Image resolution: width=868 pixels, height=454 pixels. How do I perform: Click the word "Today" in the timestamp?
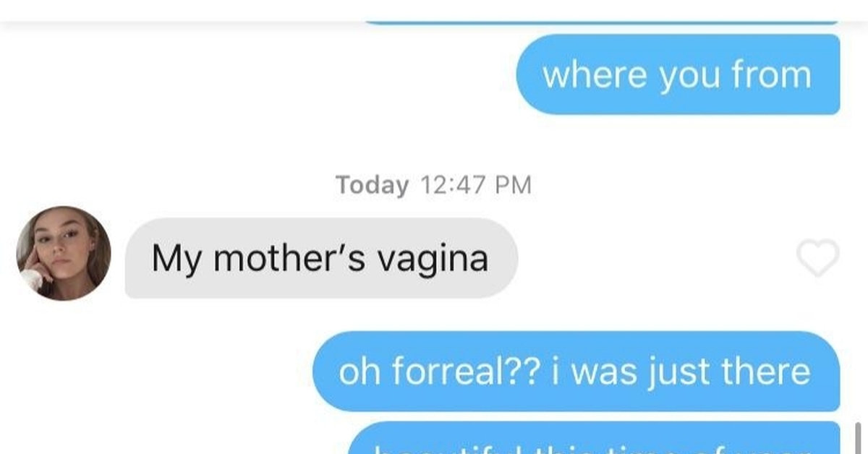tap(372, 185)
